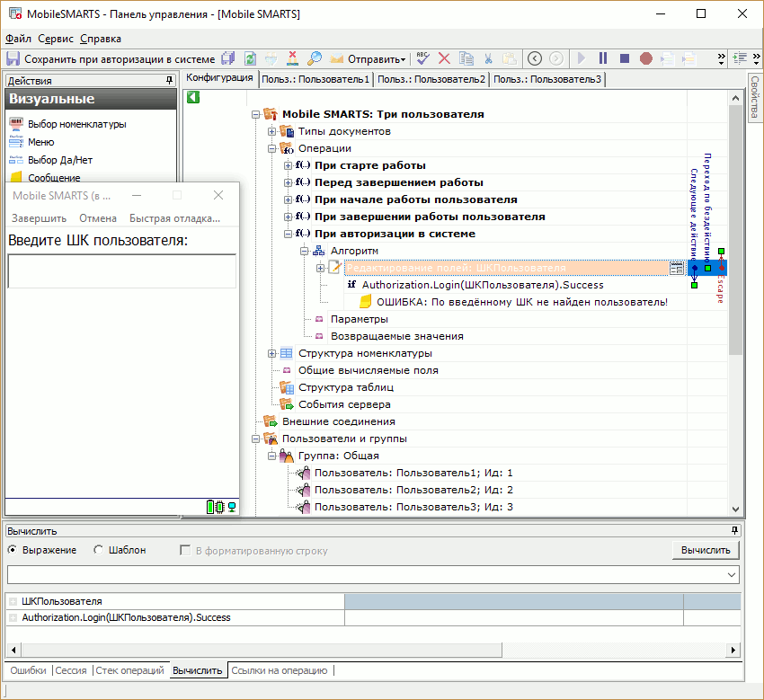This screenshot has height=700, width=764.
Task: Expand При начале работы пользователя operation
Action: tap(288, 199)
